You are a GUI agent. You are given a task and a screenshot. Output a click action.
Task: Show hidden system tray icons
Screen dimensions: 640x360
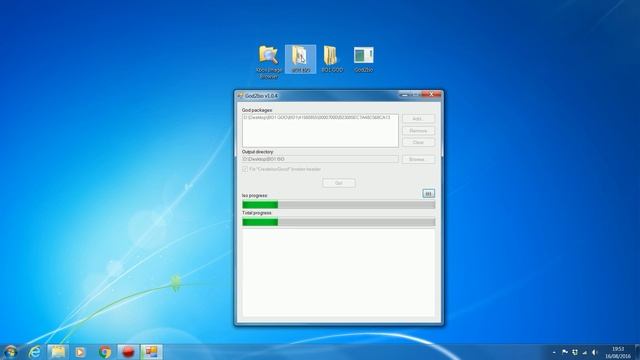pyautogui.click(x=554, y=352)
